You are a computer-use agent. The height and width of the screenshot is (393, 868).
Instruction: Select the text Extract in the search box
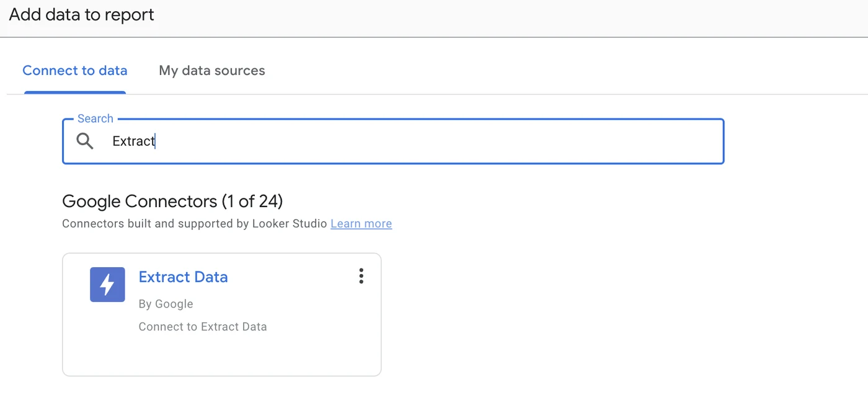click(x=133, y=141)
